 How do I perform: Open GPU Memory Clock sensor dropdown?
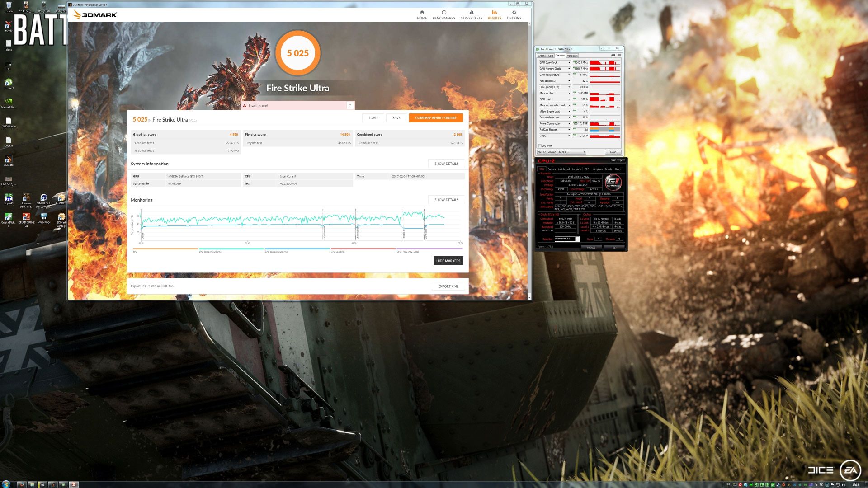pos(569,69)
